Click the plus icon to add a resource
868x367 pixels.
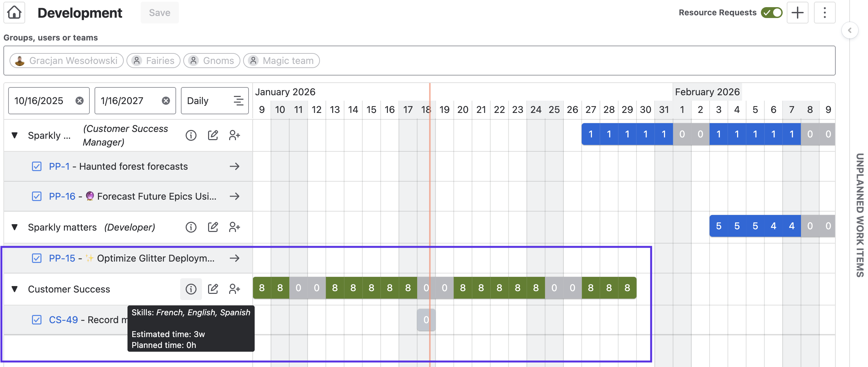click(797, 13)
